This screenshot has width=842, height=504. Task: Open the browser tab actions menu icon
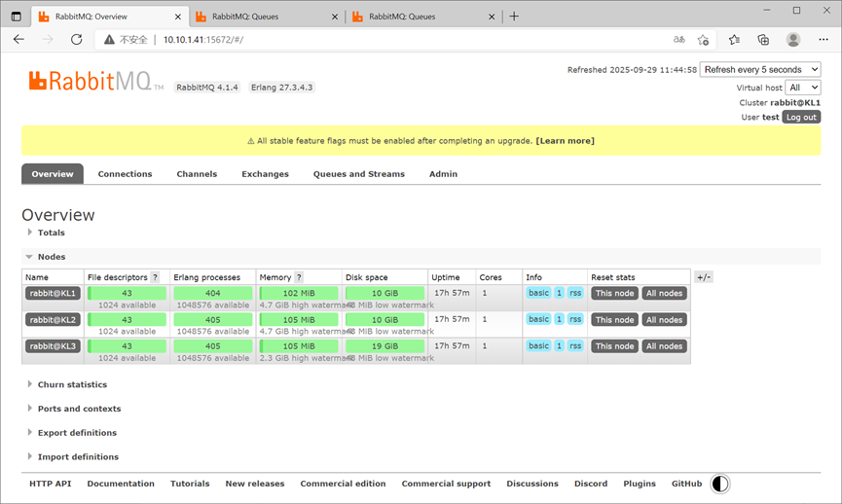tap(17, 17)
